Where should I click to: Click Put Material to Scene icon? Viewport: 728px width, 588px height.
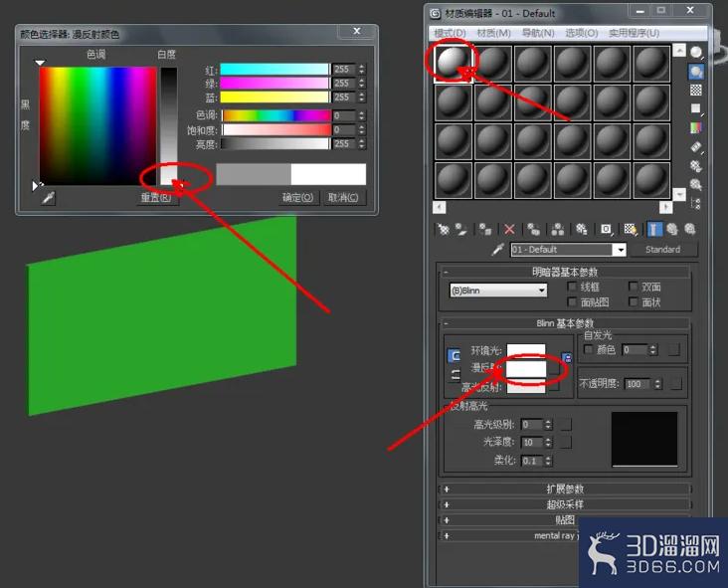pos(461,229)
